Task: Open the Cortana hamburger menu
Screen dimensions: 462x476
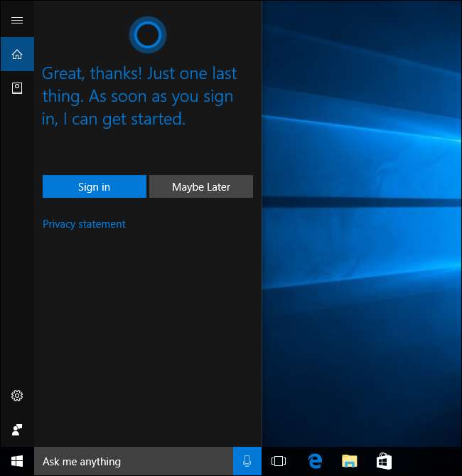Action: (x=17, y=21)
